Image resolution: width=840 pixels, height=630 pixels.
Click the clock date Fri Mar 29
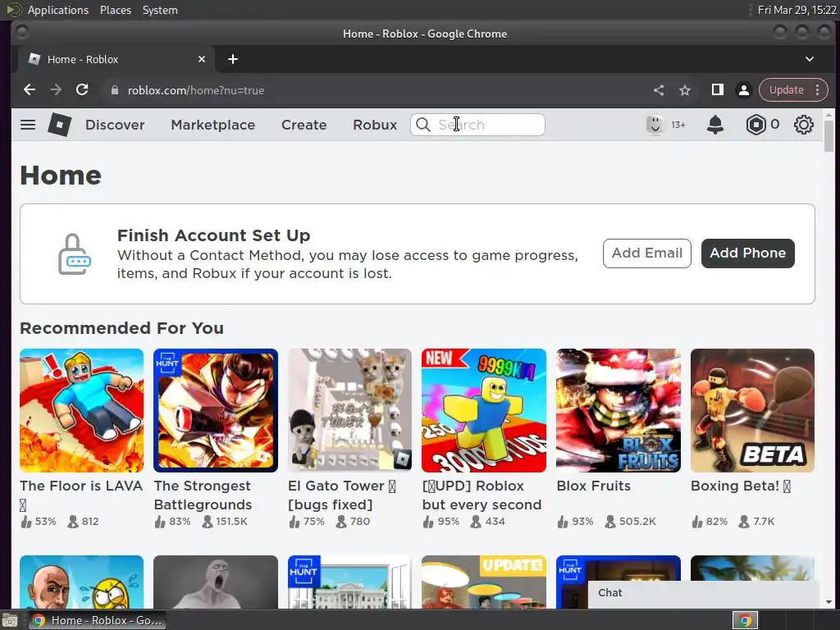pyautogui.click(x=797, y=10)
